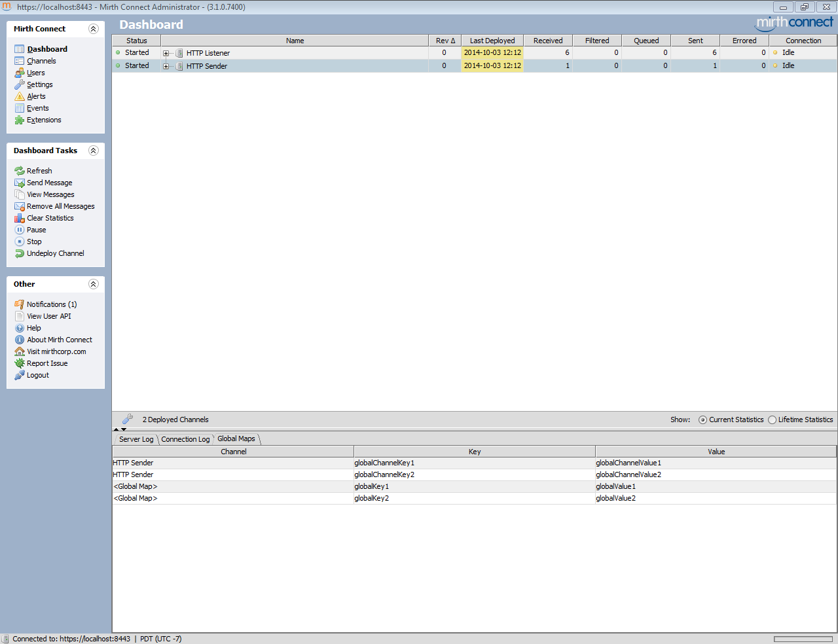Click Visit mirthcorp.com home icon
The height and width of the screenshot is (644, 838).
coord(20,351)
